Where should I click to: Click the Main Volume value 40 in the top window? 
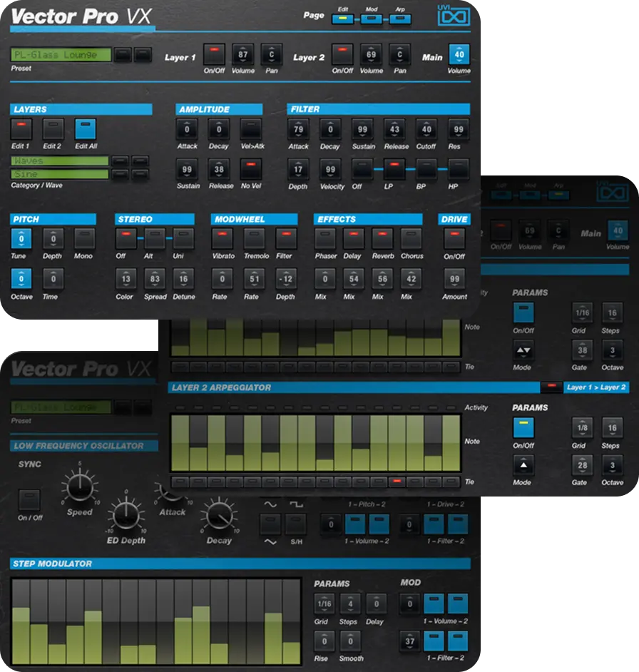459,54
